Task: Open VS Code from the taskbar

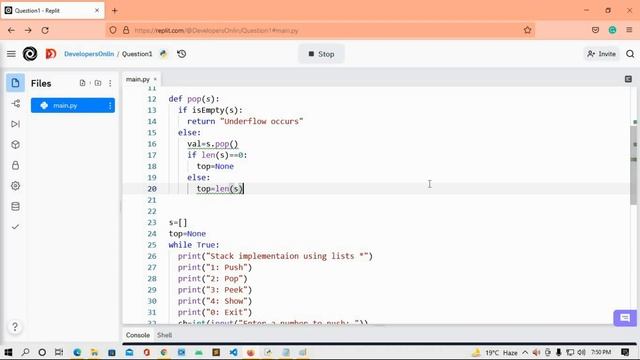Action: pos(233,352)
